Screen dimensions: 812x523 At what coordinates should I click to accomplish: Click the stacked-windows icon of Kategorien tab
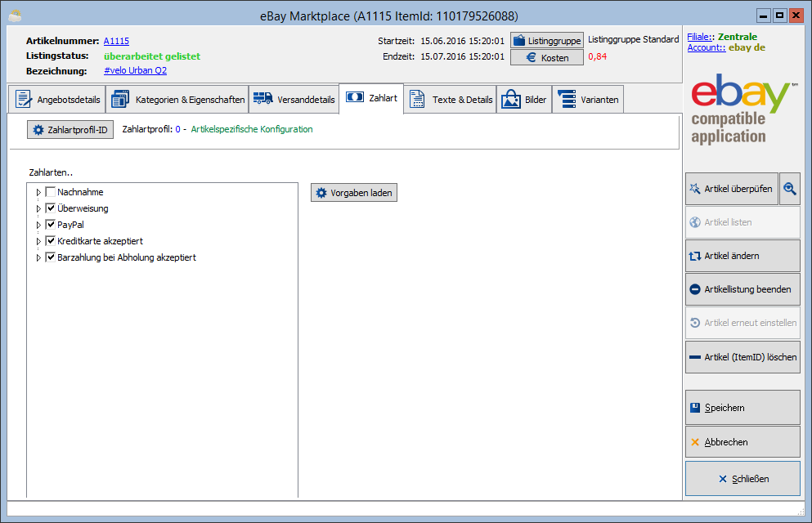120,99
